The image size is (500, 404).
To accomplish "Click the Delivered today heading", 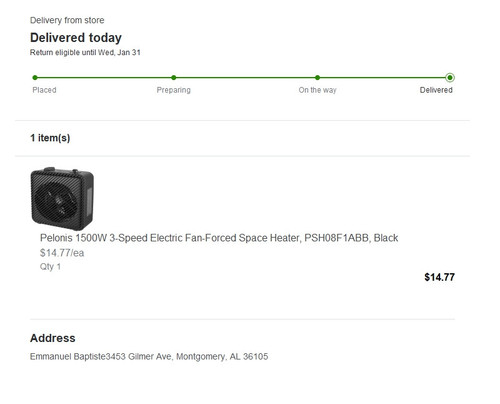I will (76, 38).
